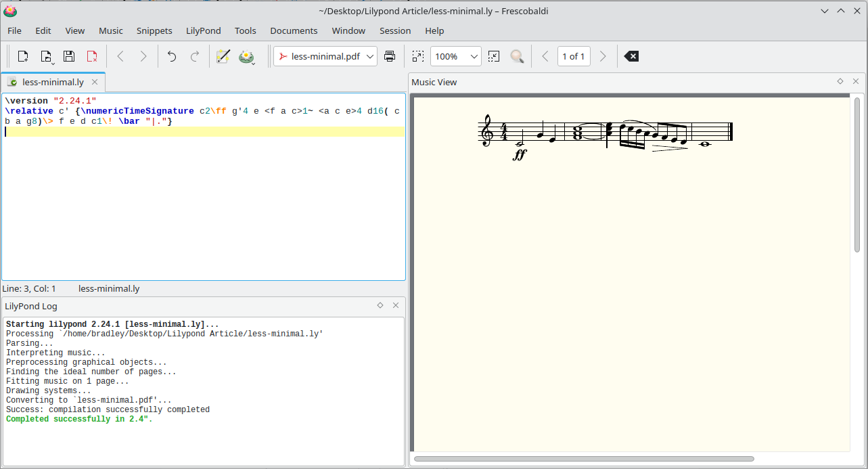
Task: Click the new from template icon
Action: click(46, 57)
